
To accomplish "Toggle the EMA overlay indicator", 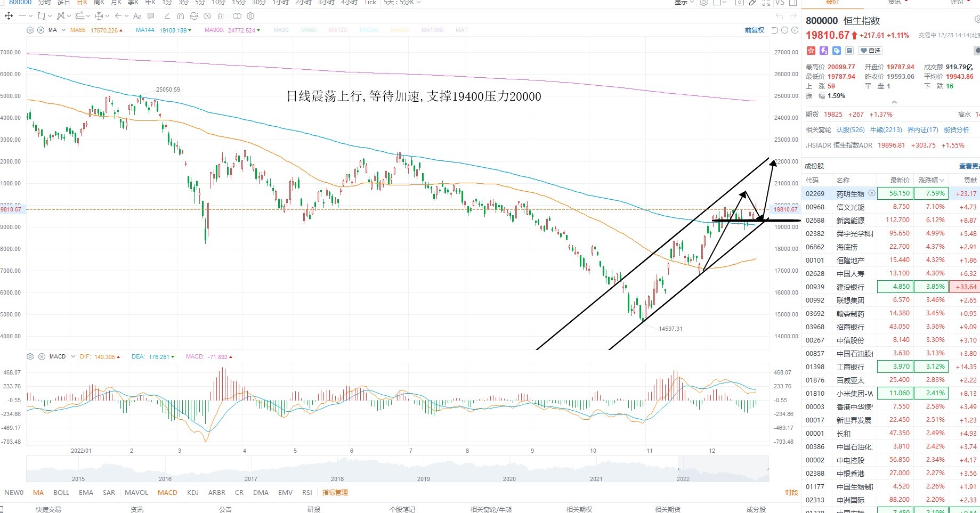I will (86, 493).
